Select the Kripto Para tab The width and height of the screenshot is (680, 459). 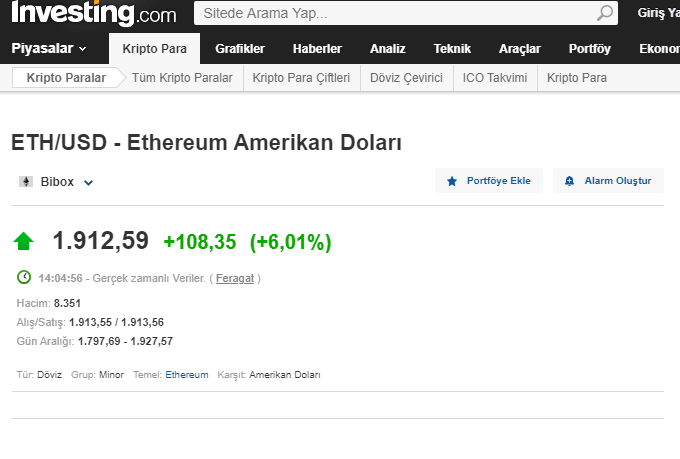pyautogui.click(x=154, y=48)
